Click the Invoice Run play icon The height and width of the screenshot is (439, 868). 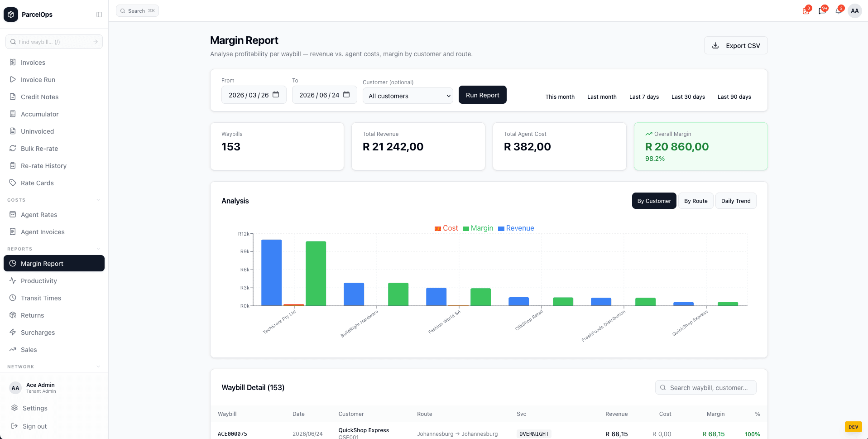[x=13, y=79]
